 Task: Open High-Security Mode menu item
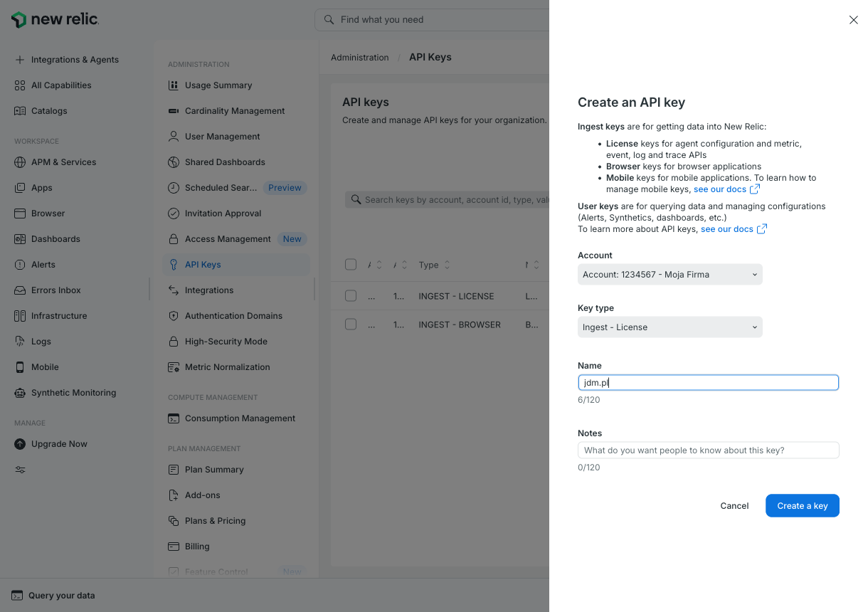pyautogui.click(x=236, y=342)
